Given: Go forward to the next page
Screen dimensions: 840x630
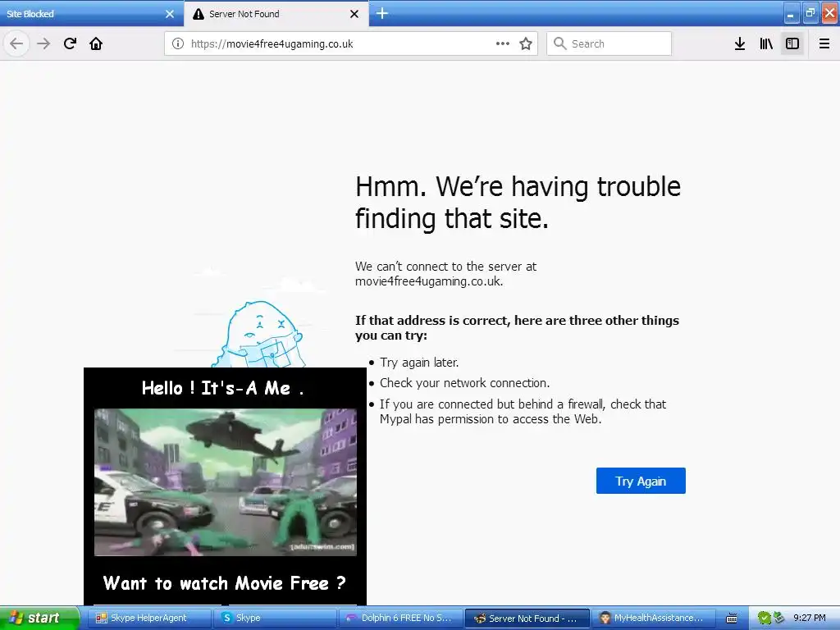Looking at the screenshot, I should [x=44, y=43].
